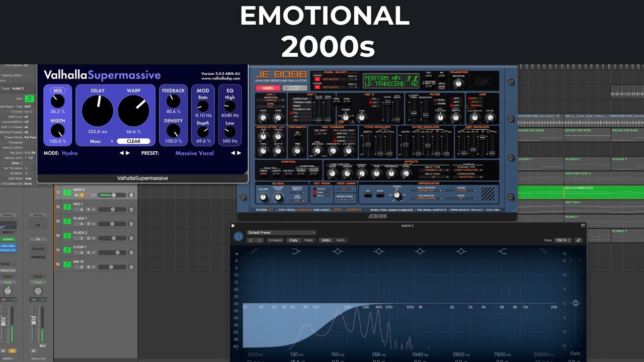
Task: Click the EQ thumbnail in the inspector strip
Action: (x=8, y=225)
